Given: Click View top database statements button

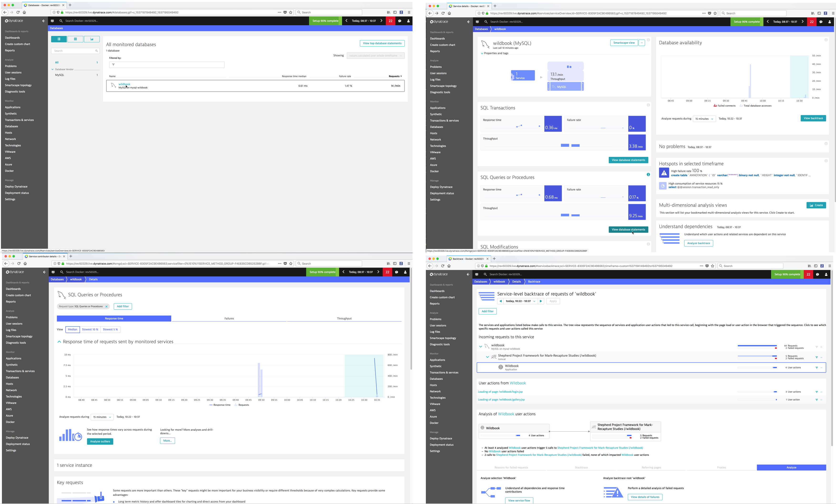Looking at the screenshot, I should 382,43.
